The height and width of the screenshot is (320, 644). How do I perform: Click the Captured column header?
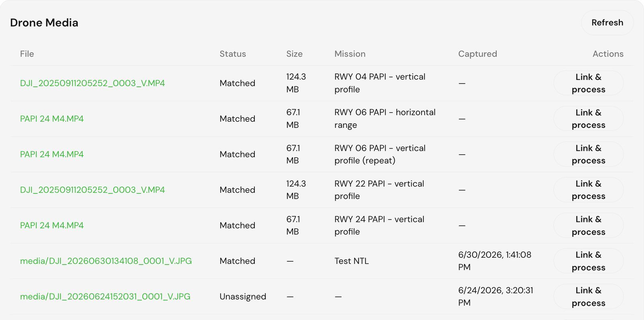click(x=477, y=54)
